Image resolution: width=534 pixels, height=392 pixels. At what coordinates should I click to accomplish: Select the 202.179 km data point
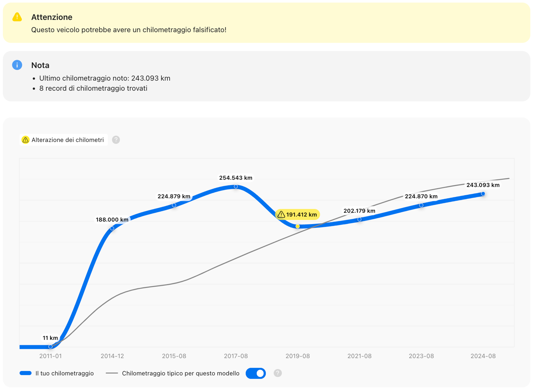(360, 220)
